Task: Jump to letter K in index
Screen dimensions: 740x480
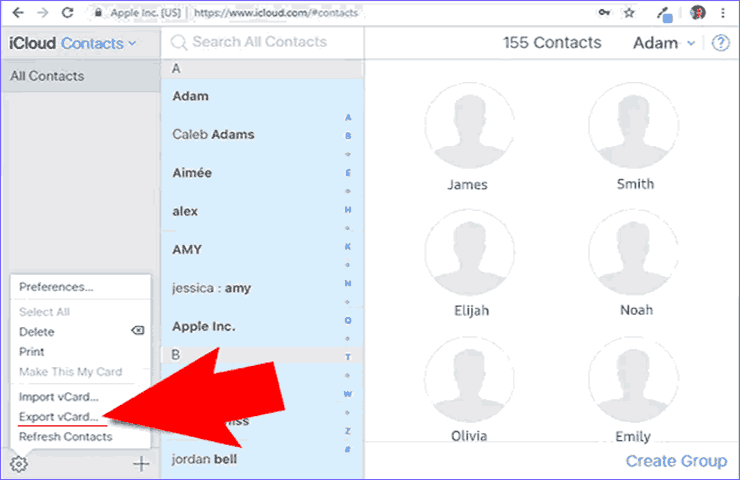Action: (348, 246)
